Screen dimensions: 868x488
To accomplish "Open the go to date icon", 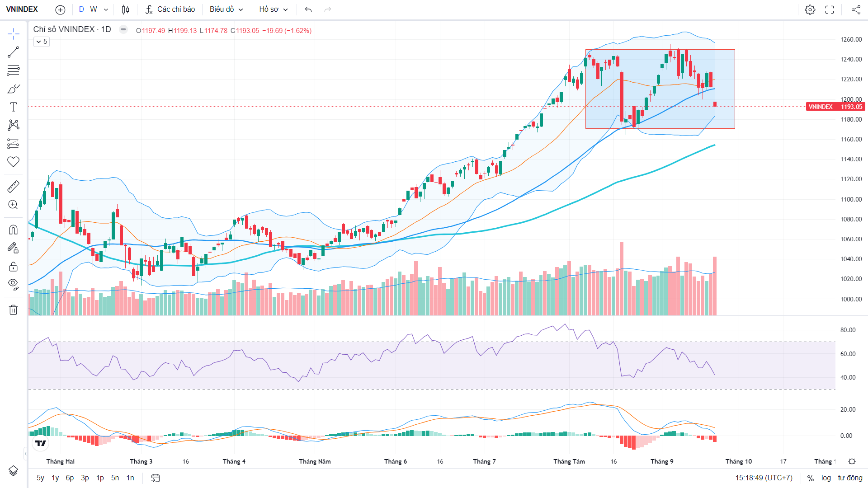I will pyautogui.click(x=156, y=478).
